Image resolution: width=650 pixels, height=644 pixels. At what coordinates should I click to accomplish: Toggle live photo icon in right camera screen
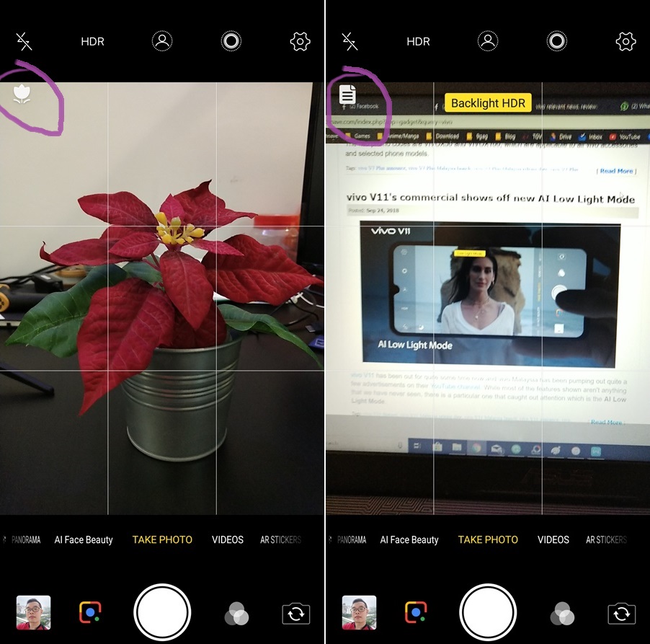point(557,41)
